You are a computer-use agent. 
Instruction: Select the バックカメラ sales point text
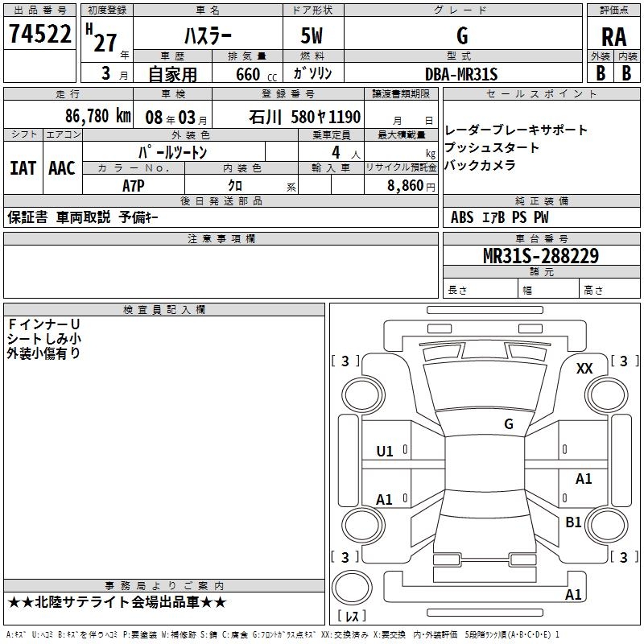481,165
